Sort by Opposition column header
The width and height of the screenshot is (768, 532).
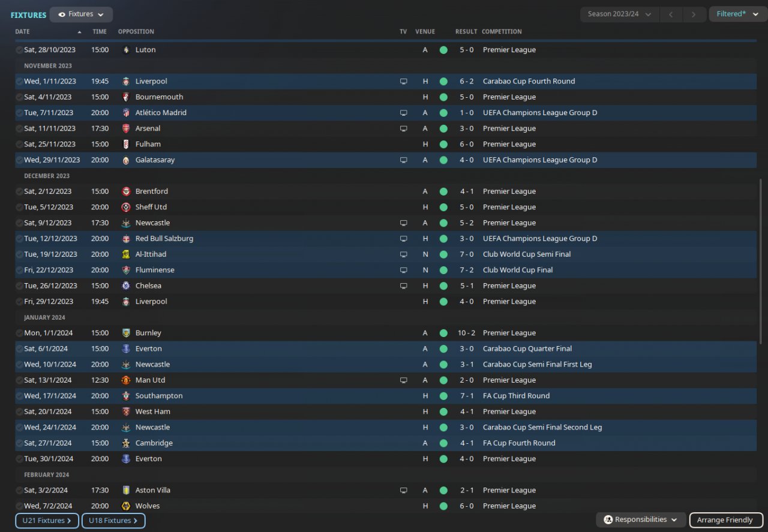tap(136, 32)
